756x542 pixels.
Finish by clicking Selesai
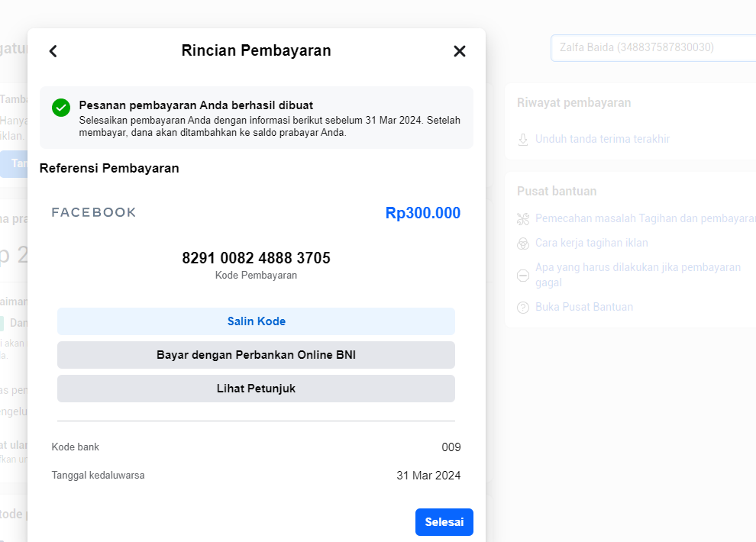(444, 522)
